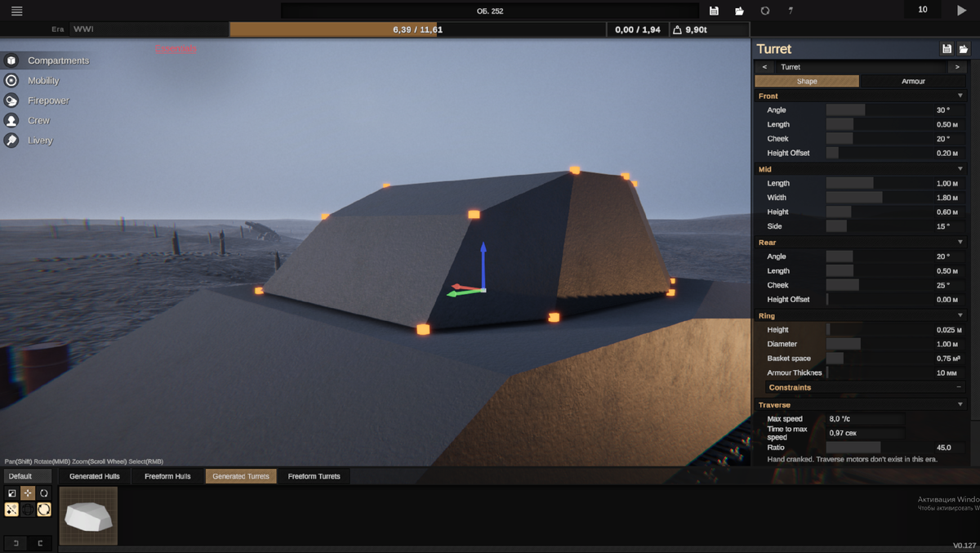Open the Livery section
Screen dimensions: 980x553
[x=29, y=140]
